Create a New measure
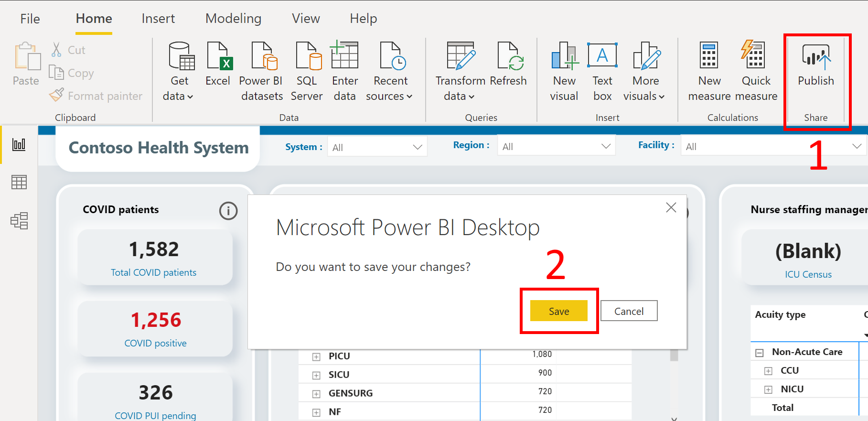Image resolution: width=868 pixels, height=421 pixels. 709,72
